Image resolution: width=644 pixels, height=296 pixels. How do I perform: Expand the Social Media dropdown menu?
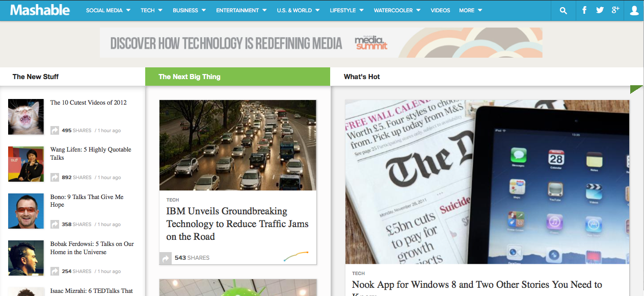(108, 10)
